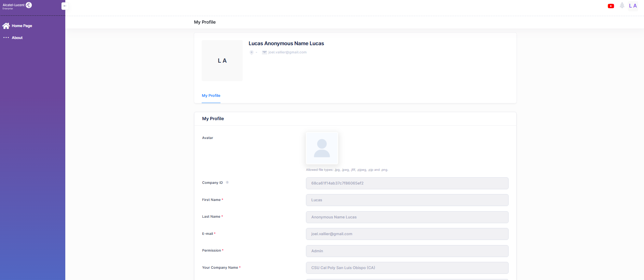Screen dimensions: 644x280
Task: Click the Permission field showing Admin
Action: point(407,251)
